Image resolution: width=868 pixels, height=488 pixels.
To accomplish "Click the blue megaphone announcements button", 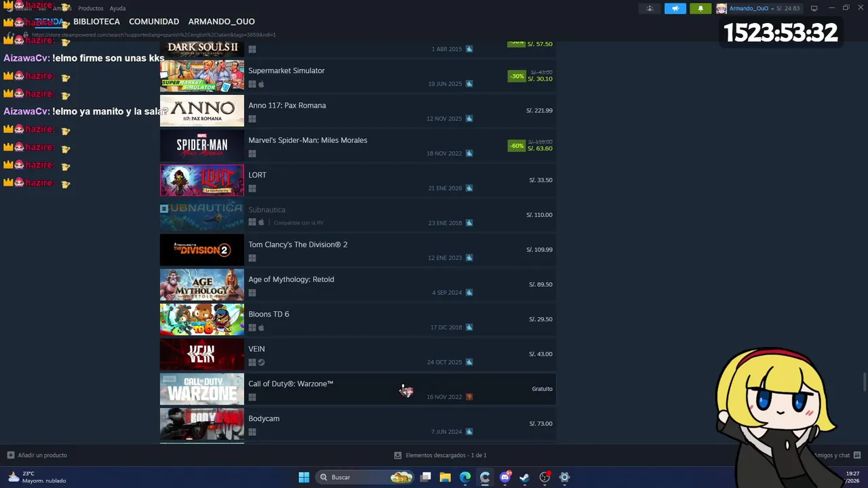I will 675,9.
